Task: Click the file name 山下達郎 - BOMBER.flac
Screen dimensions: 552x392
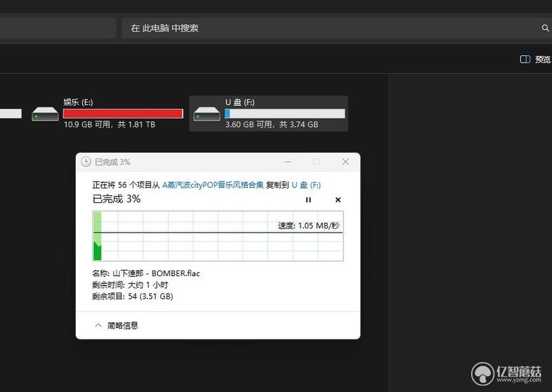Action: tap(157, 273)
